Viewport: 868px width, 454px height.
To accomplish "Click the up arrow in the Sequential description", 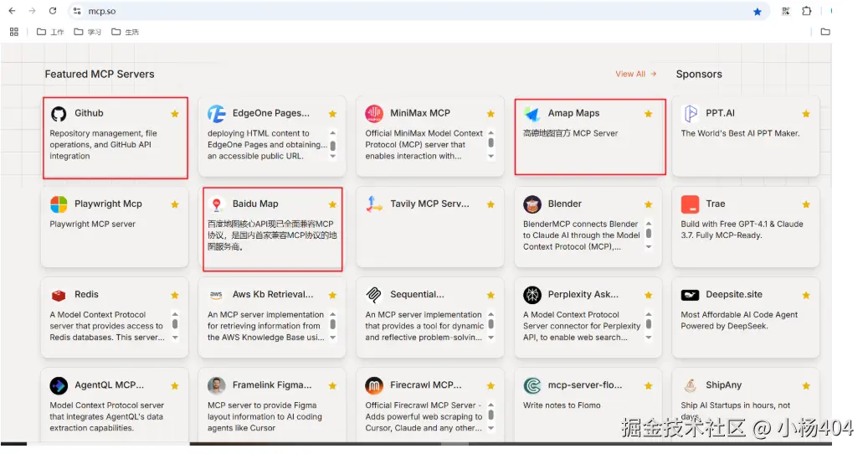I will tap(491, 314).
